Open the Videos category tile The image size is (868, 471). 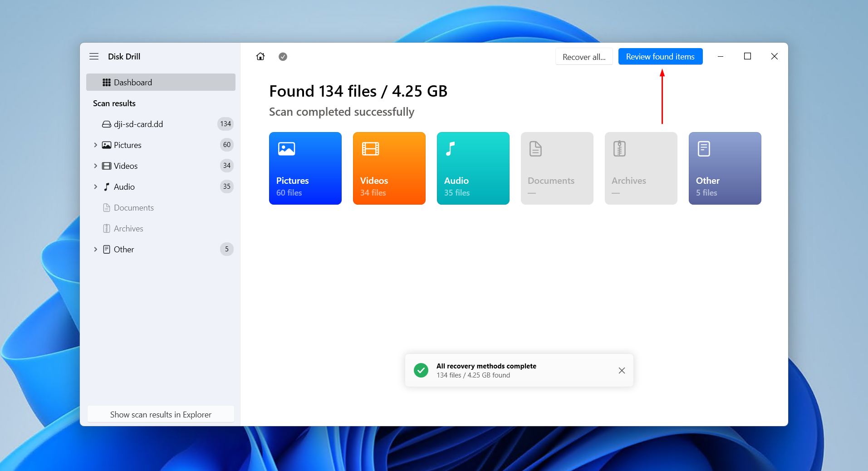(389, 168)
